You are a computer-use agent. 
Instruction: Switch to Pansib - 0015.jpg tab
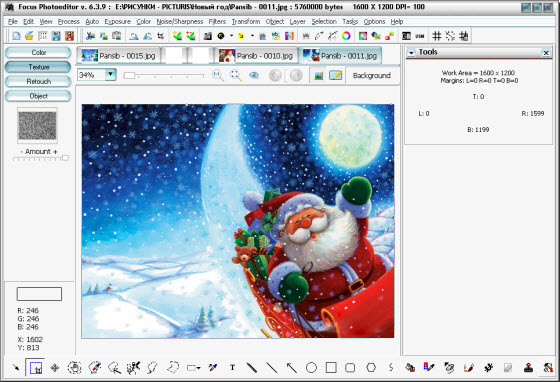(118, 56)
